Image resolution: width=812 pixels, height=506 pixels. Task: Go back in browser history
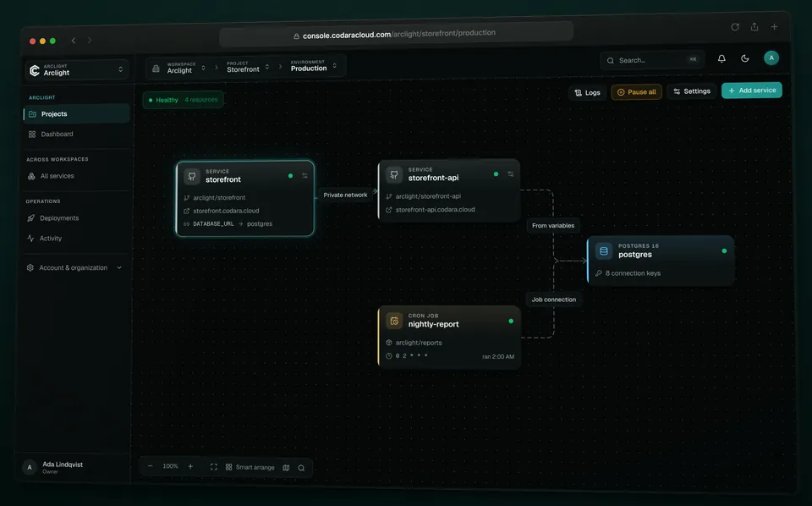(74, 41)
